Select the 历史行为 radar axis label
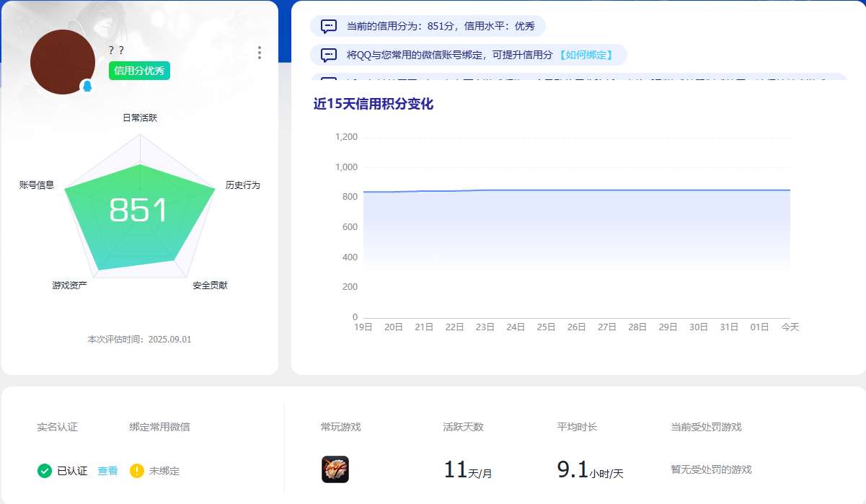The width and height of the screenshot is (866, 504). [242, 185]
